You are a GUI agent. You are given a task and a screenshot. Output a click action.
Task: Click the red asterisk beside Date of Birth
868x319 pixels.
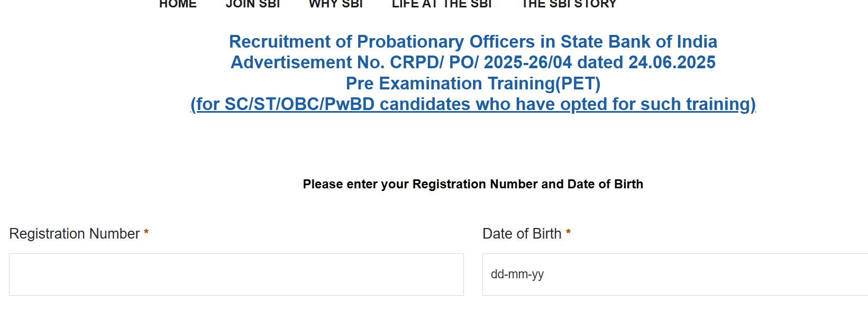(568, 232)
